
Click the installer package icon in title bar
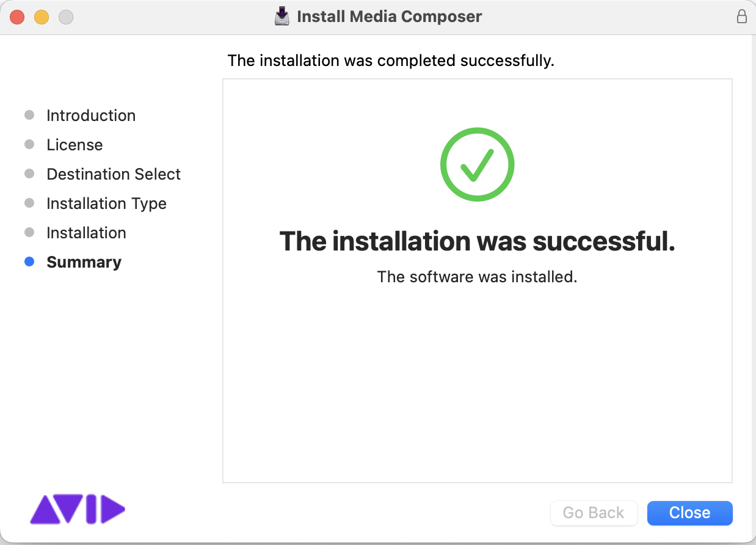pos(282,16)
